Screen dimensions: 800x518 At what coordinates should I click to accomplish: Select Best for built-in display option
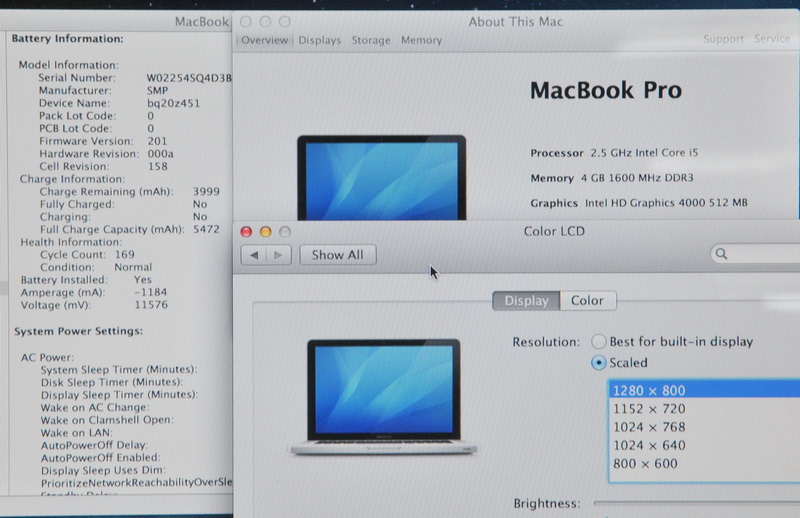672,341
